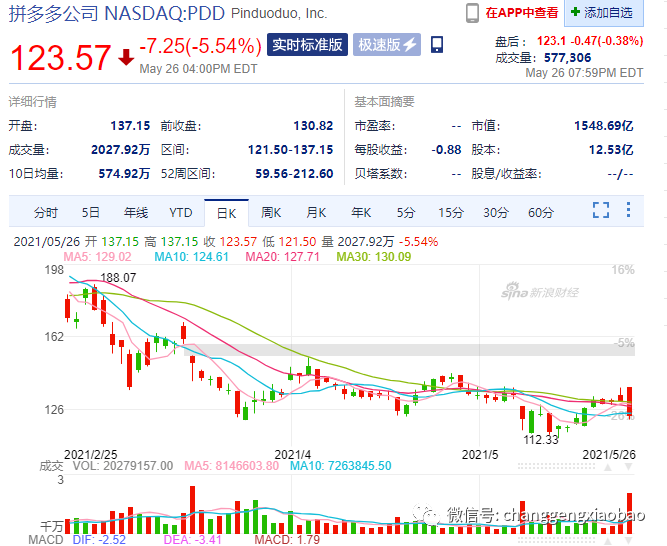Switch to the 周K chart tab
The image size is (667, 546).
[271, 212]
